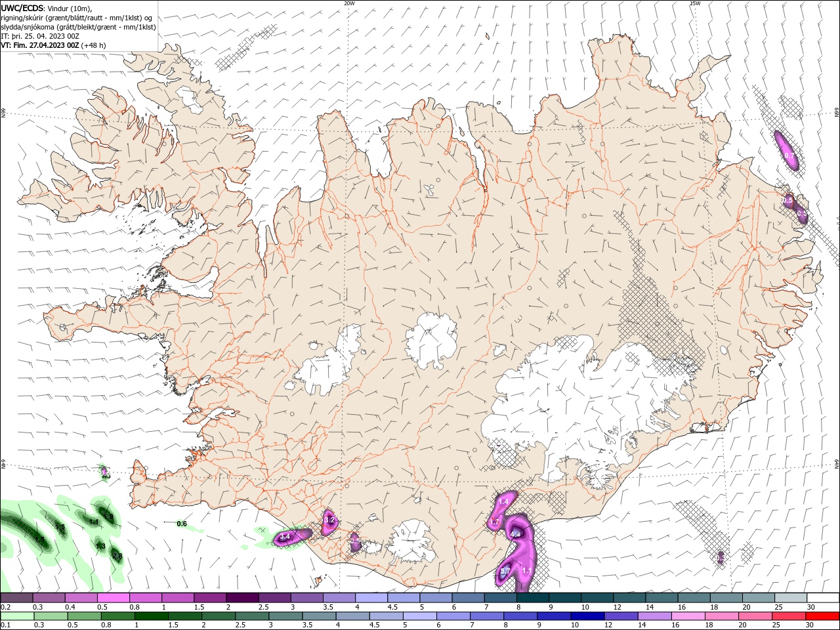Choose the upper legend swatch labeled 1.5
The image size is (840, 630).
209,598
